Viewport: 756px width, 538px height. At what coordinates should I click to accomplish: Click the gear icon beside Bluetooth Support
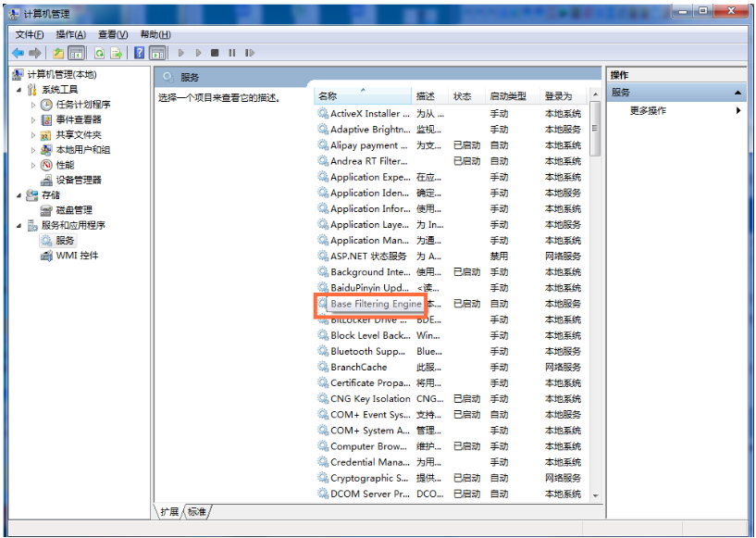click(323, 351)
